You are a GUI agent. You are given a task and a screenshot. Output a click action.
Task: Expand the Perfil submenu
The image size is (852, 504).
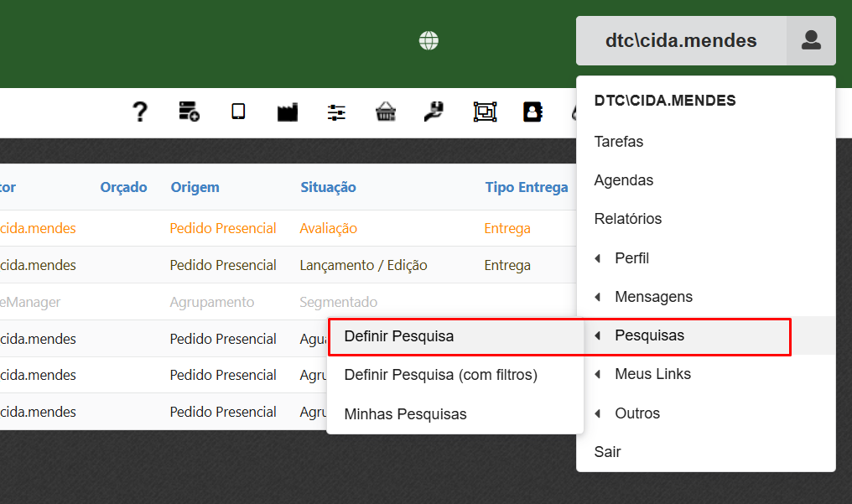tap(631, 258)
